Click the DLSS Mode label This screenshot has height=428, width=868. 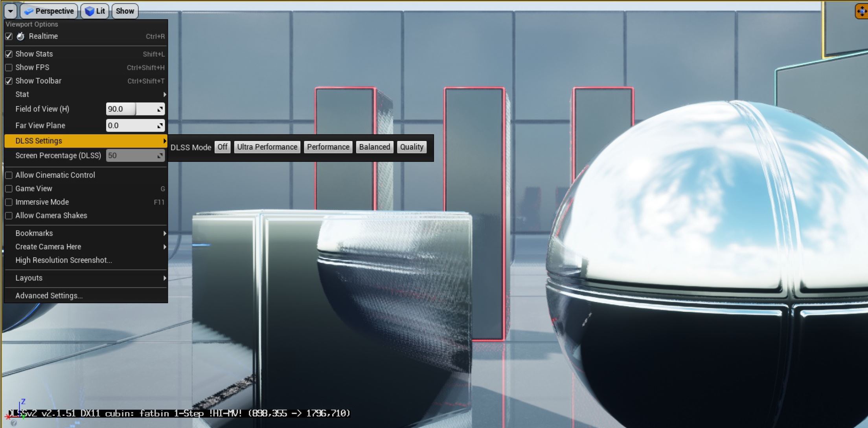pyautogui.click(x=191, y=148)
